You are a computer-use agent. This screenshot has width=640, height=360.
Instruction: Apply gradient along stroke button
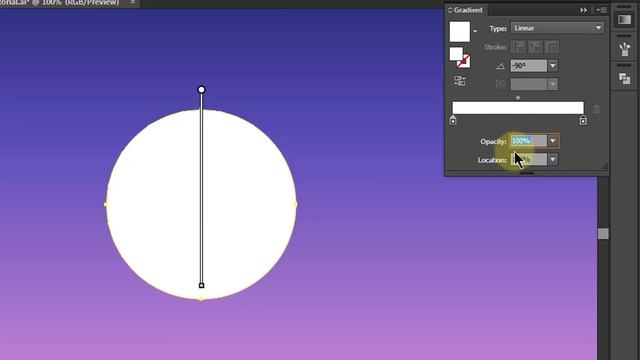point(536,47)
